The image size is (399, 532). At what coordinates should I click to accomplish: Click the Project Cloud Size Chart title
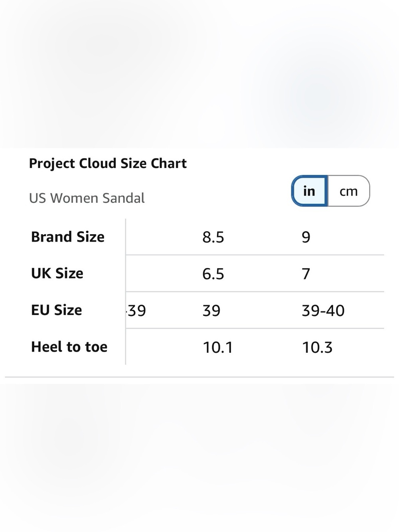[x=108, y=163]
